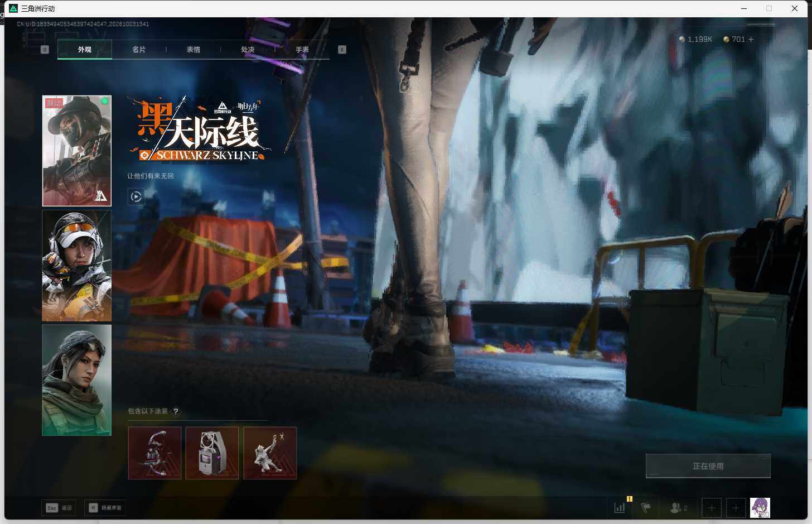812x524 pixels.
Task: Play the Schwarz Skyline skin preview video
Action: [136, 196]
